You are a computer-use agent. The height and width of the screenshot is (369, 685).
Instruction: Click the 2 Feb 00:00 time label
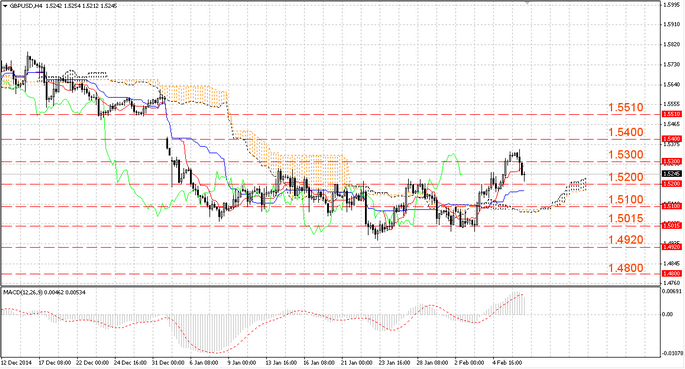(x=470, y=363)
